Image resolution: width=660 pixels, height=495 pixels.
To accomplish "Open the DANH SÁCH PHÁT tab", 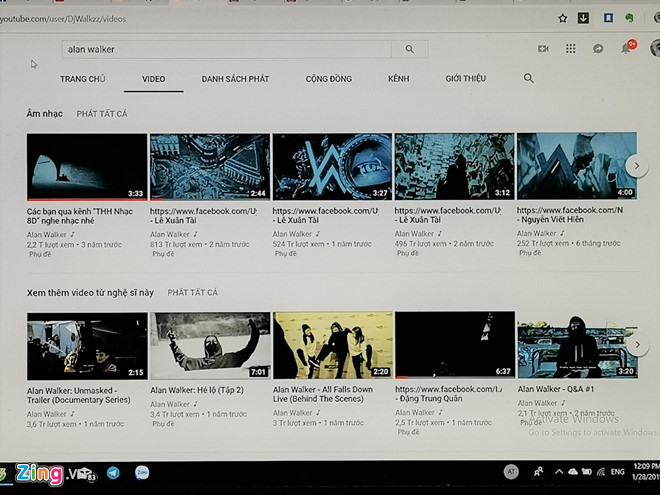I will click(x=235, y=79).
